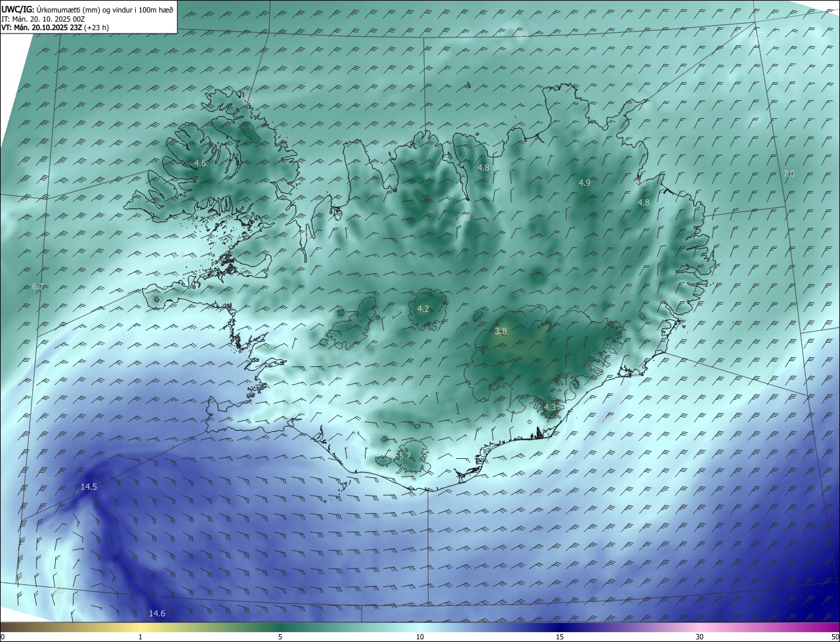The width and height of the screenshot is (840, 642).
Task: Click the 'IT: Mán. 20. 10. 2025 00Z' line
Action: pyautogui.click(x=45, y=19)
